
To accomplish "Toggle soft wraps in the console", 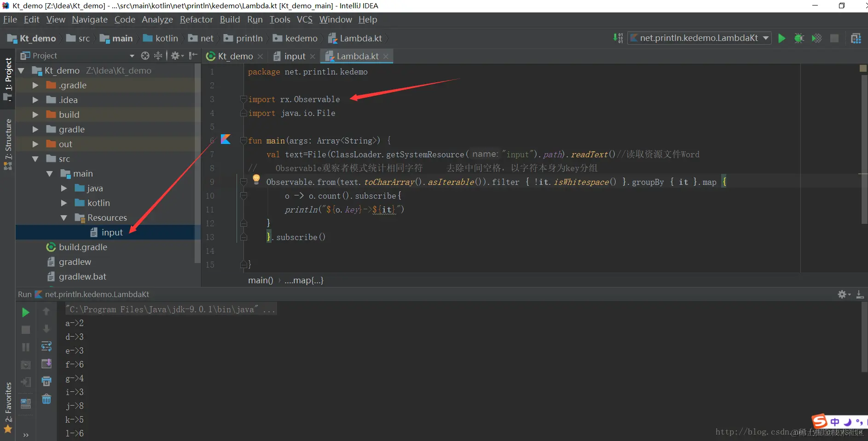I will click(46, 346).
